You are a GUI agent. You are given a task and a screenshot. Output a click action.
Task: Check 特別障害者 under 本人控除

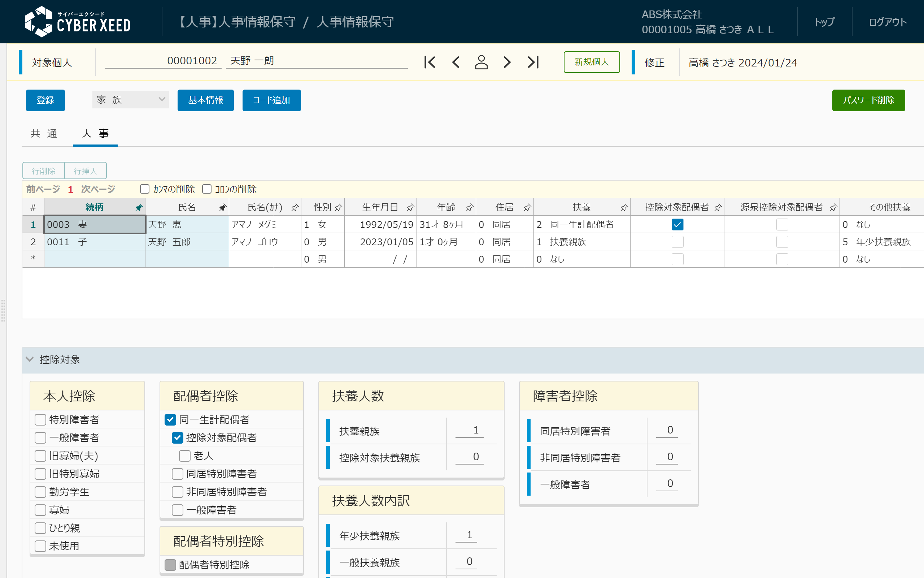point(40,420)
